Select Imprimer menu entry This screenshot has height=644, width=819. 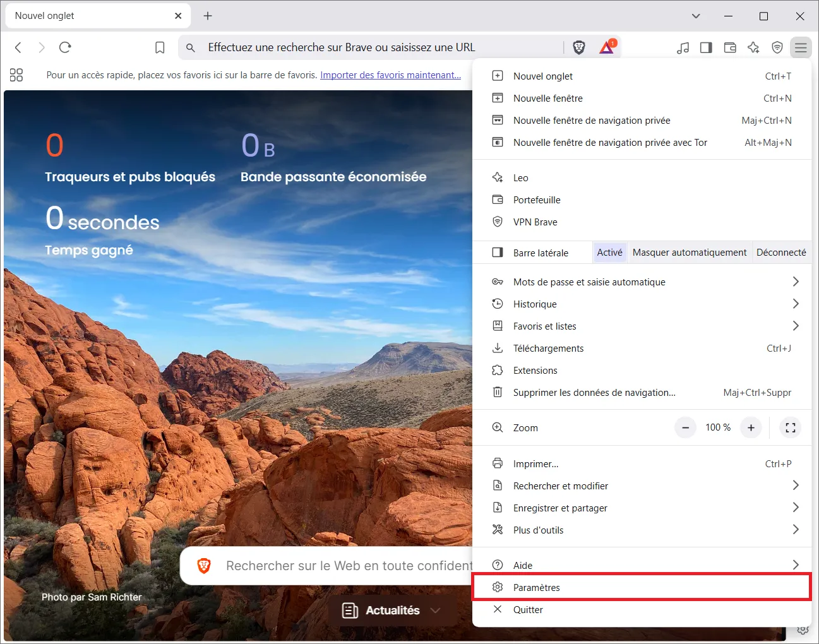(x=642, y=463)
